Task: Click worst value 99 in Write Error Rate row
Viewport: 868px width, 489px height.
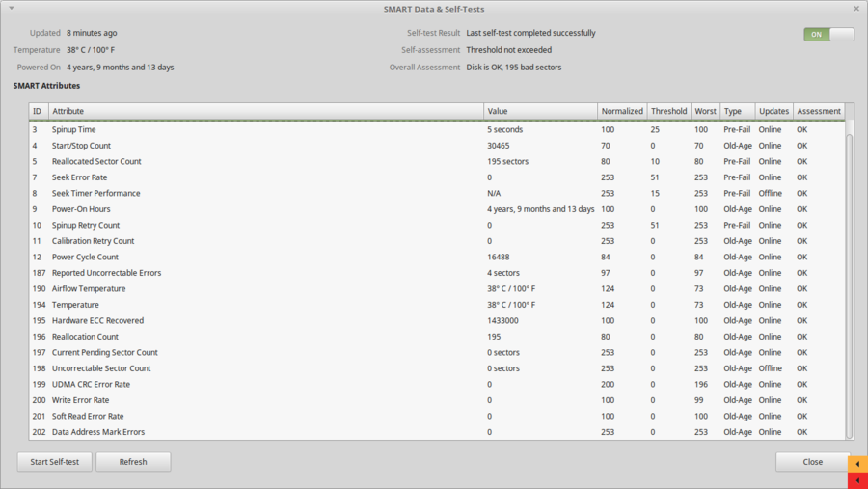Action: coord(698,400)
